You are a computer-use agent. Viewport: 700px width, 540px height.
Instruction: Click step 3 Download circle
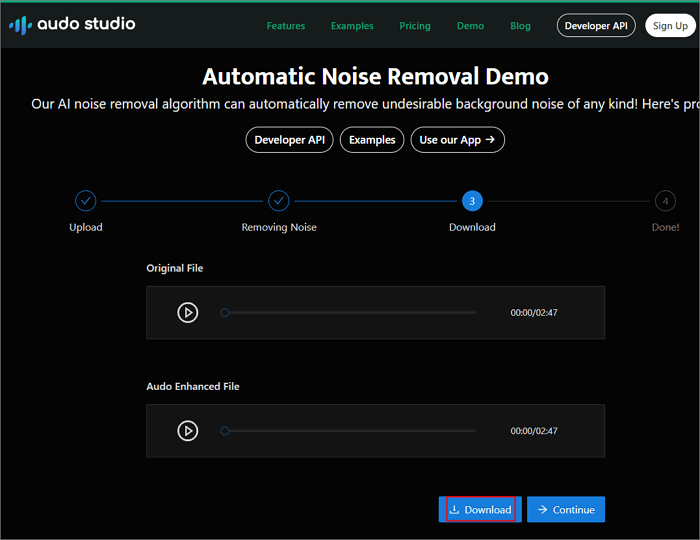coord(472,201)
